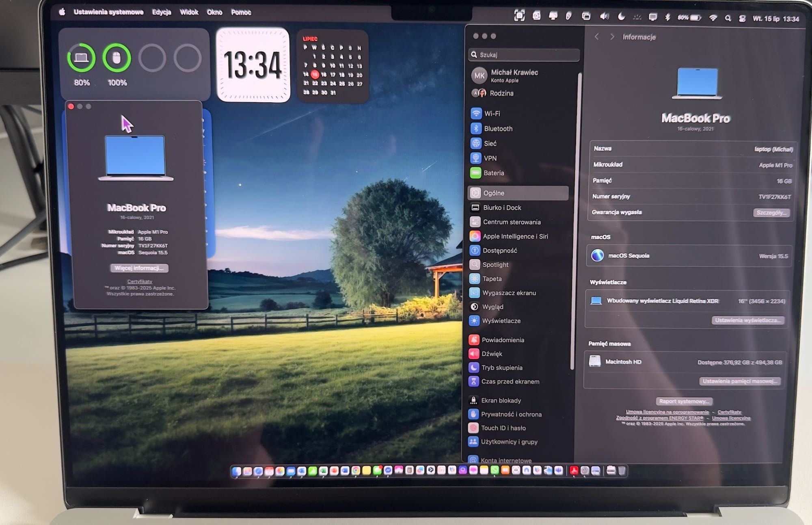
Task: Open Zgodność z programem ENERGY STAR link
Action: (659, 418)
